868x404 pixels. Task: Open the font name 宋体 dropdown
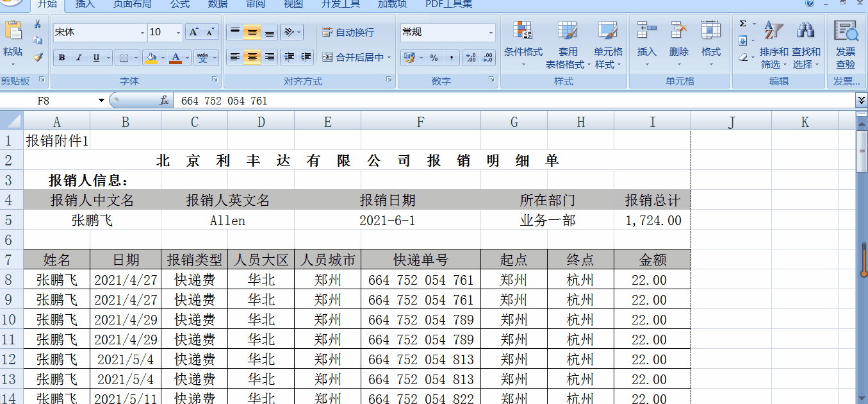[142, 32]
